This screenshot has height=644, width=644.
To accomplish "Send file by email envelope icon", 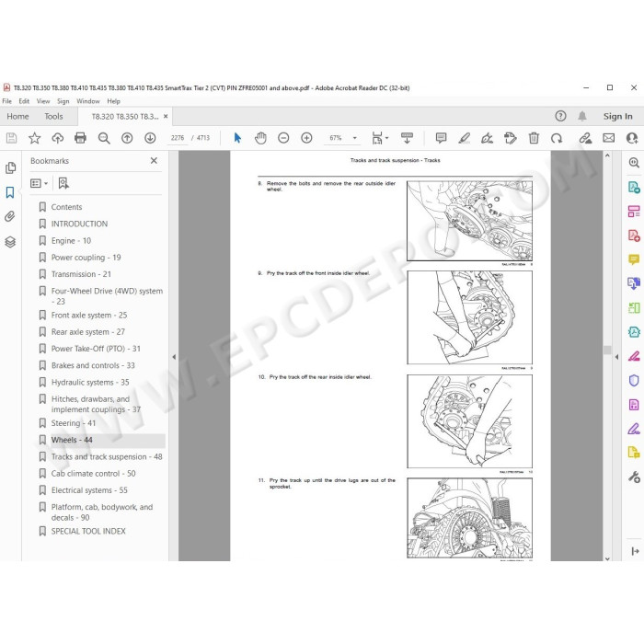I will [609, 138].
